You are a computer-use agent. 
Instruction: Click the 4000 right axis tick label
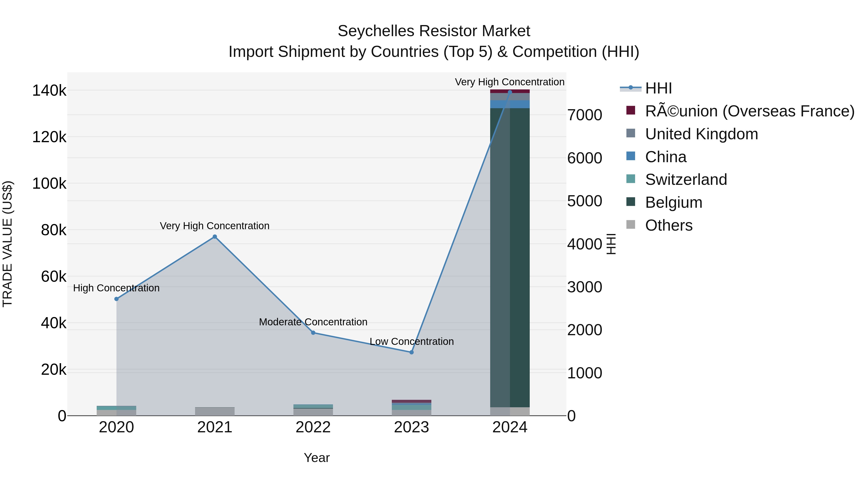pos(585,244)
